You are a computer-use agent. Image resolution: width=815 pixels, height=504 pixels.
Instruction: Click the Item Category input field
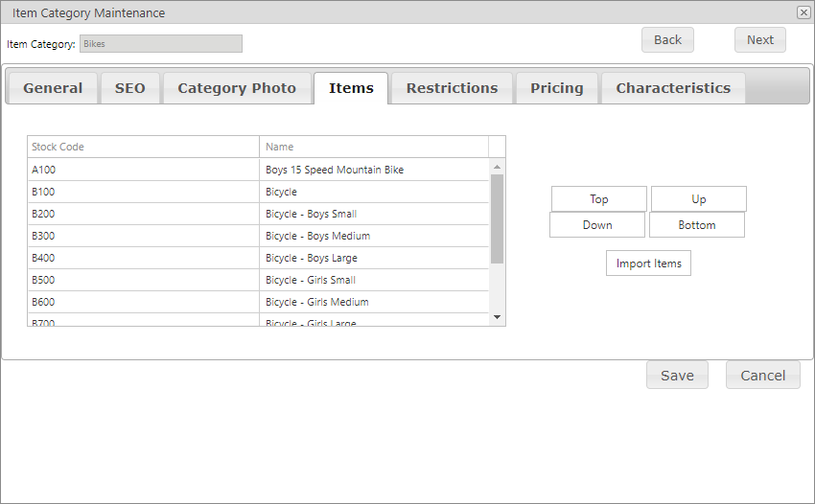pyautogui.click(x=161, y=44)
